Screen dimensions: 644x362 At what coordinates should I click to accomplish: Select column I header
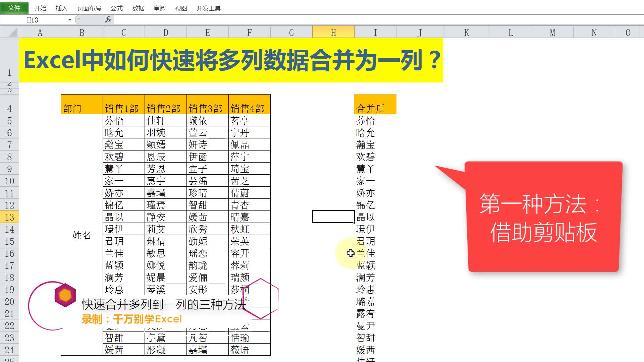click(375, 33)
